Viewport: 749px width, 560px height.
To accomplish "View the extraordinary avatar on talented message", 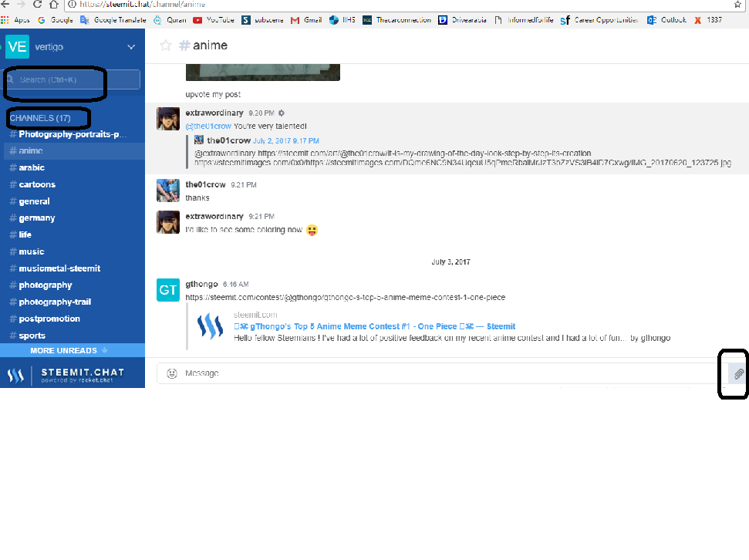I will [168, 119].
